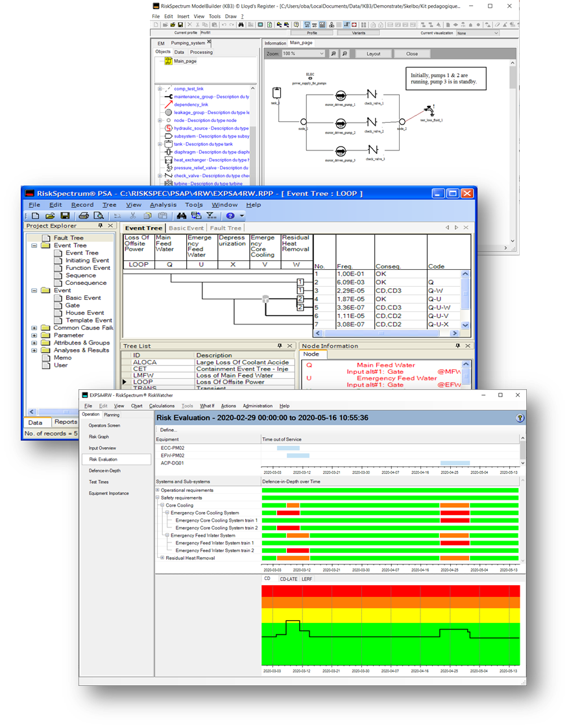Pin the Project Explorer panel in PSA

click(101, 226)
